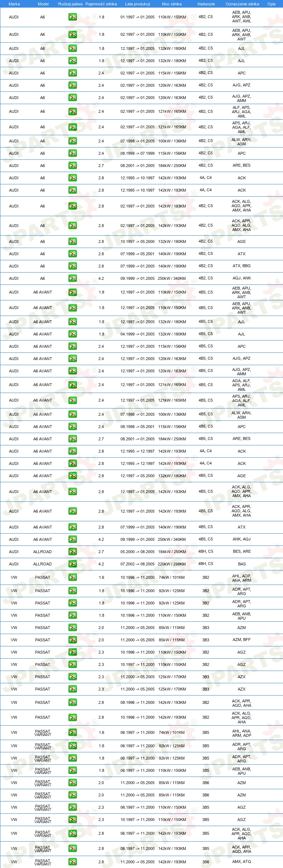Click the Marka column header
283x868 pixels.
point(14,4)
